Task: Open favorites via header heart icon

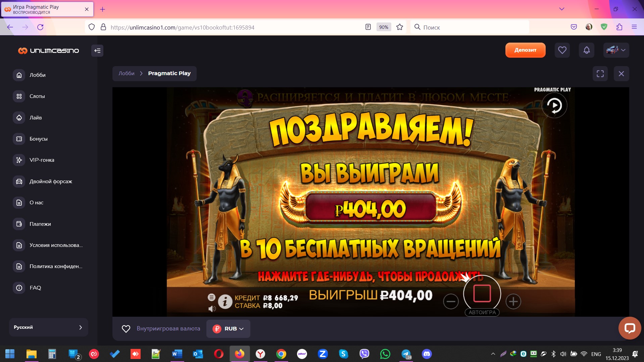Action: click(562, 50)
